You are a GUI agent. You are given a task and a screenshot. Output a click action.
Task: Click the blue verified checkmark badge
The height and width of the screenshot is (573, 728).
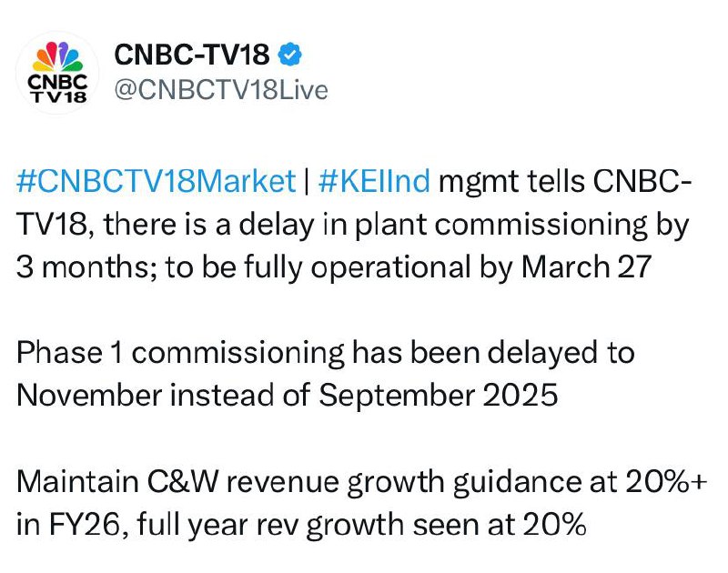coord(289,55)
